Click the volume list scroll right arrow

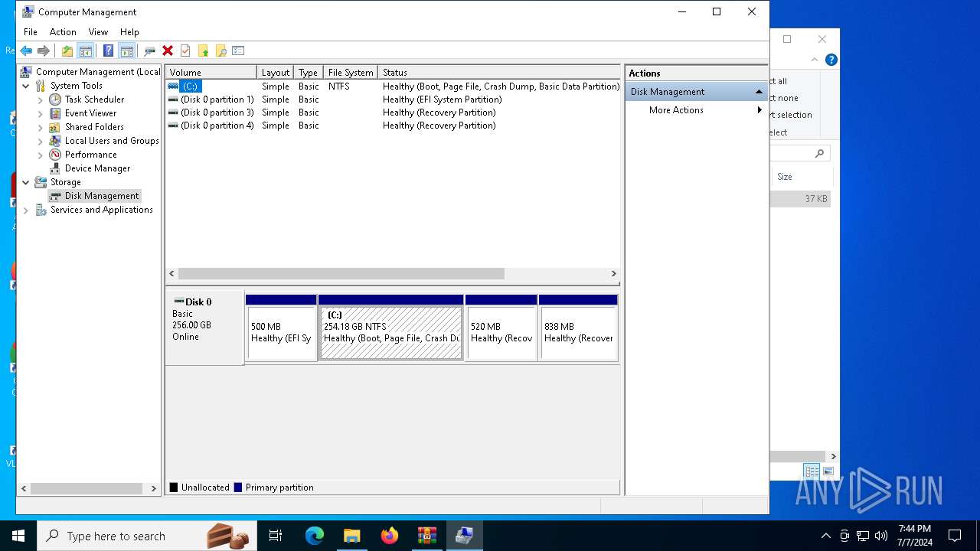point(613,273)
